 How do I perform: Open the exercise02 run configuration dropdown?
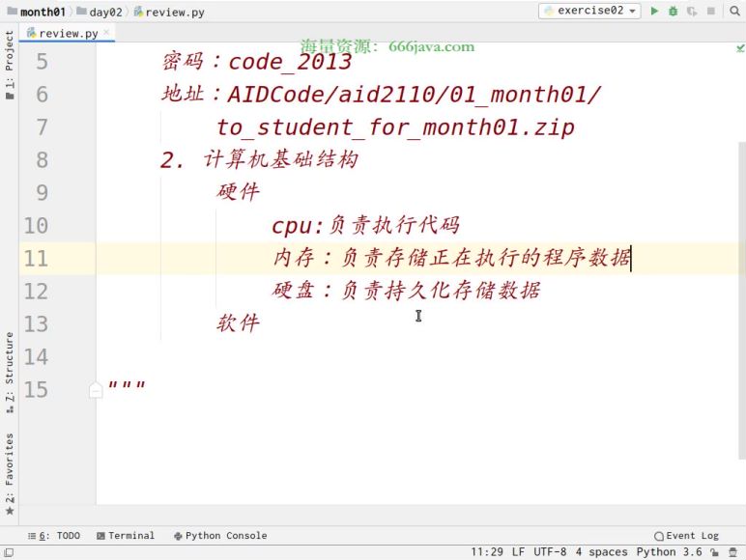click(x=589, y=12)
